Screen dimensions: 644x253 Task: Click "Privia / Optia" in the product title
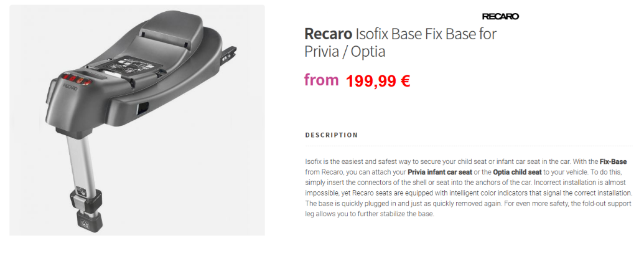(345, 52)
